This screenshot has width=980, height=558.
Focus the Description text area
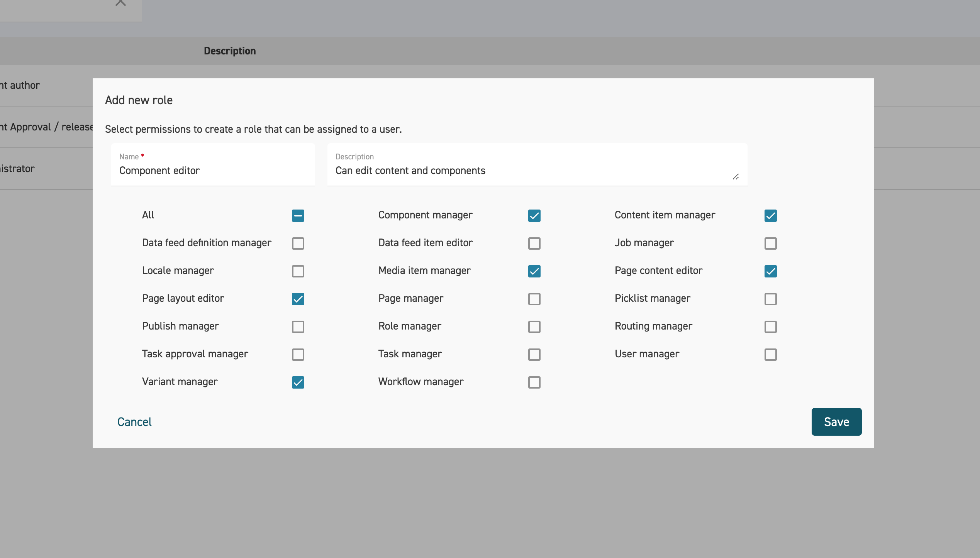537,165
